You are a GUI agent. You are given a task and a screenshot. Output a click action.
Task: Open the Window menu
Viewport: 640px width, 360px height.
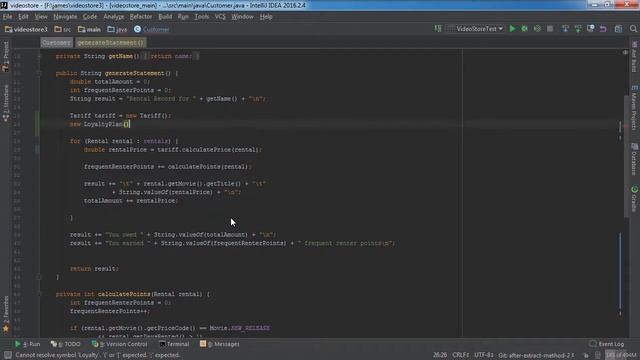click(x=242, y=17)
